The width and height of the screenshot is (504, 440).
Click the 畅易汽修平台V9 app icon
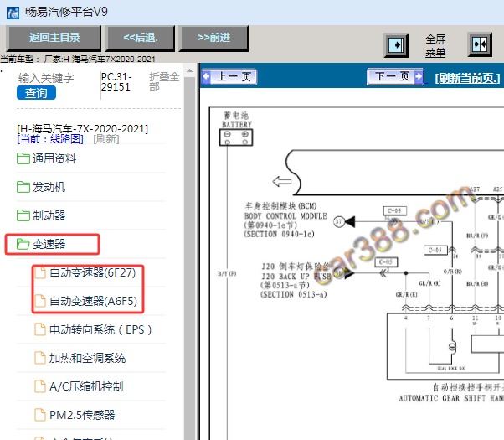point(13,13)
